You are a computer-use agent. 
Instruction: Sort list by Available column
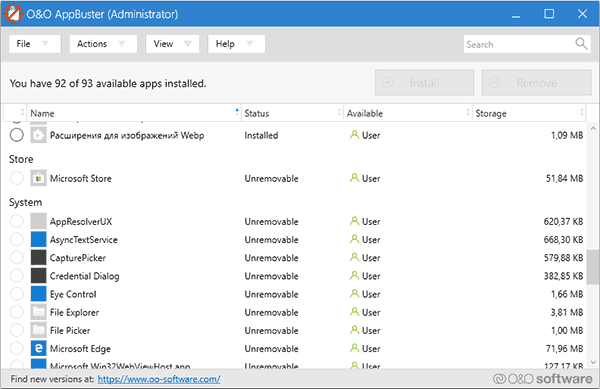(408, 113)
